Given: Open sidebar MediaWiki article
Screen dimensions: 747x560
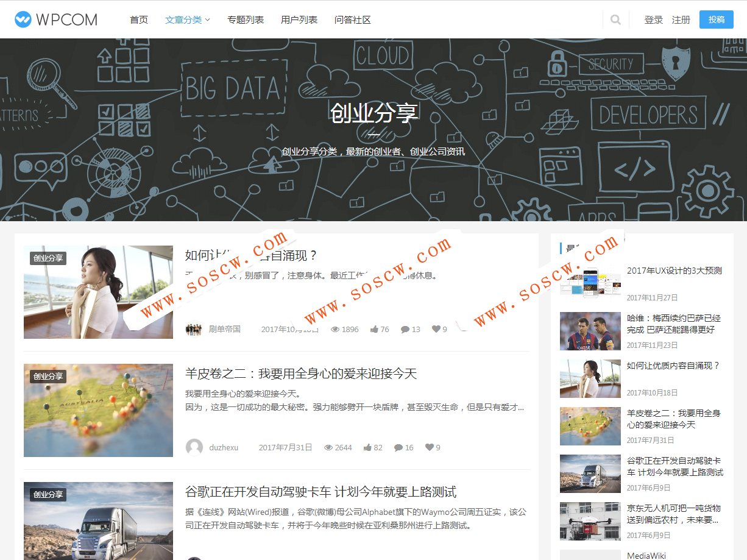Looking at the screenshot, I should 646,555.
